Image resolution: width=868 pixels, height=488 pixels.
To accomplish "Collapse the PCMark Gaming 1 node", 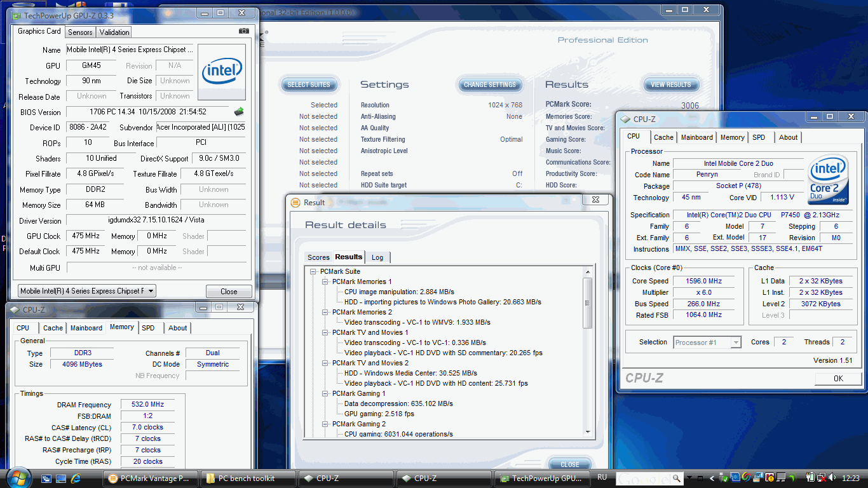I will click(x=325, y=393).
